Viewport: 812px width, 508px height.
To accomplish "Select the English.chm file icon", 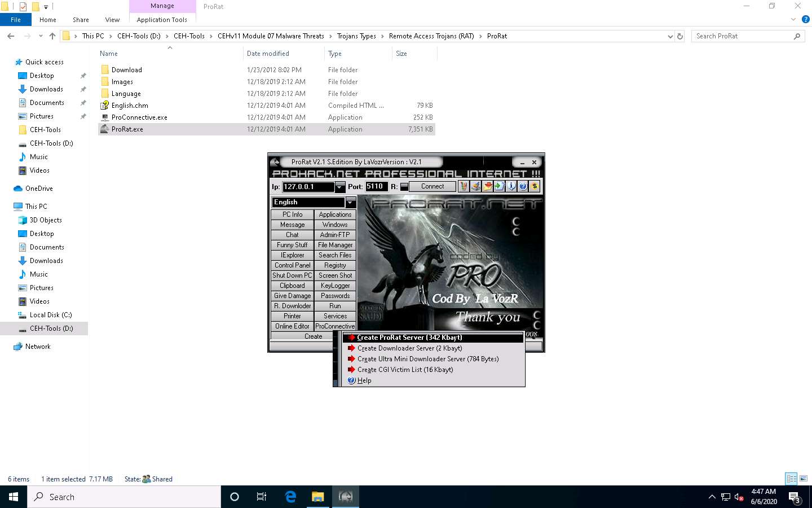I will point(105,105).
